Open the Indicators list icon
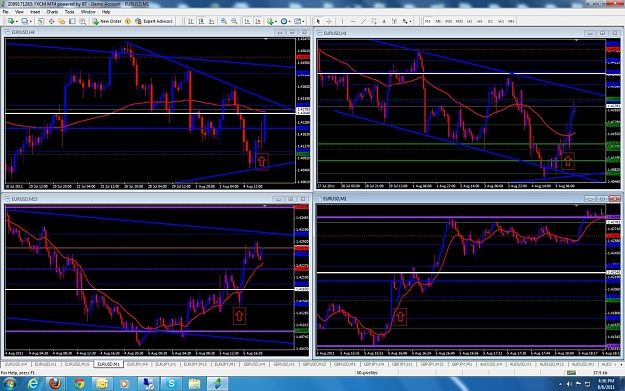This screenshot has height=391, width=625. [x=270, y=21]
